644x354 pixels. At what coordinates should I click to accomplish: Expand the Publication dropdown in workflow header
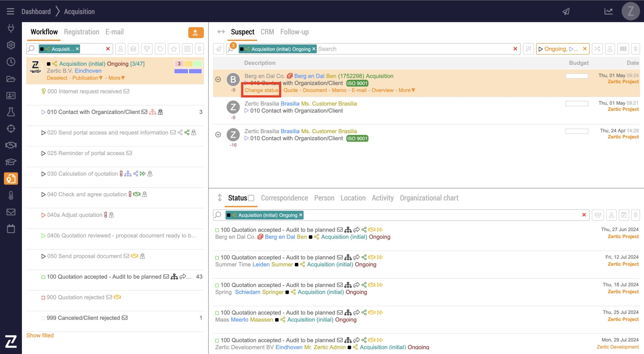(87, 78)
